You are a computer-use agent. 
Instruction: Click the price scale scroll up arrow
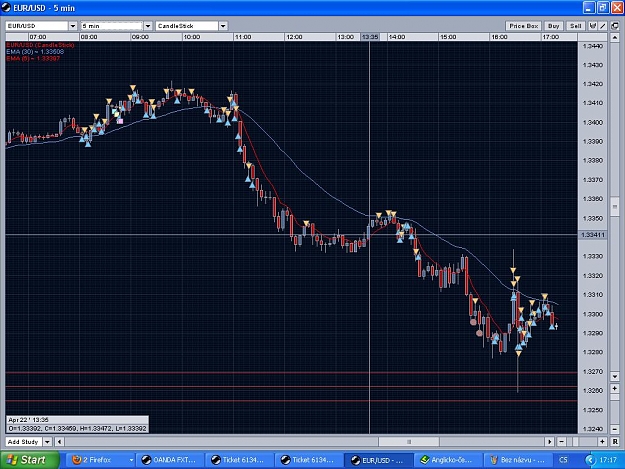[614, 38]
